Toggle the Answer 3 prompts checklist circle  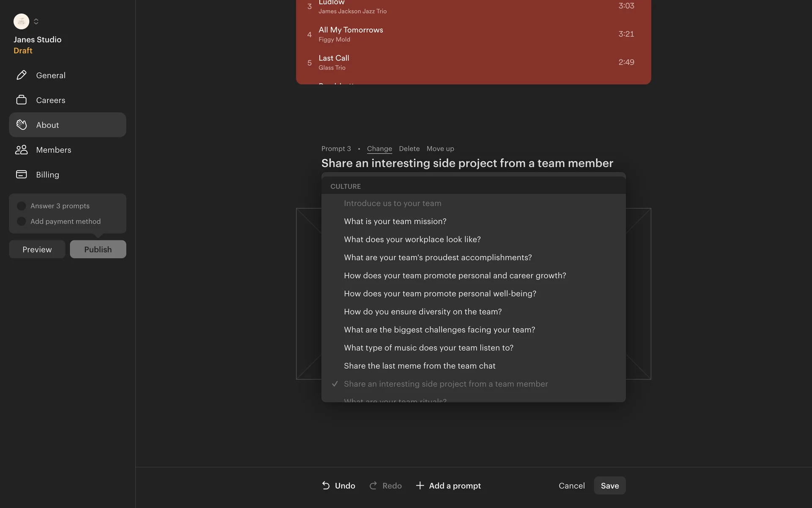21,206
